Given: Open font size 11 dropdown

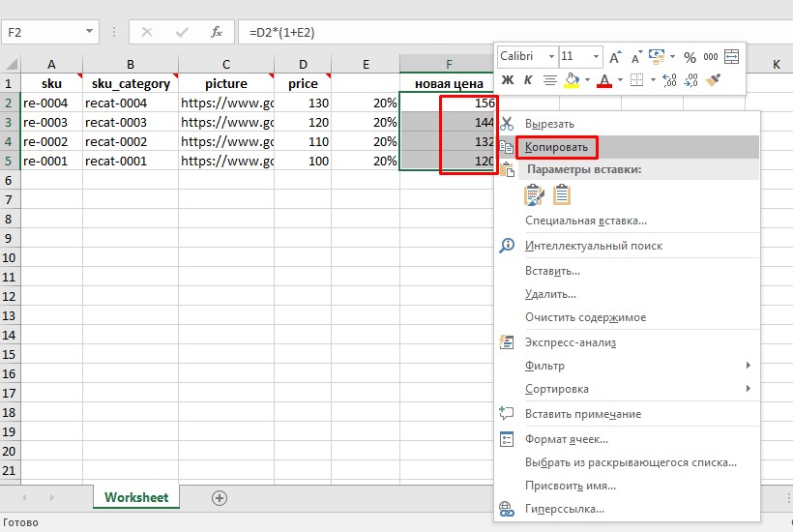Looking at the screenshot, I should [597, 57].
